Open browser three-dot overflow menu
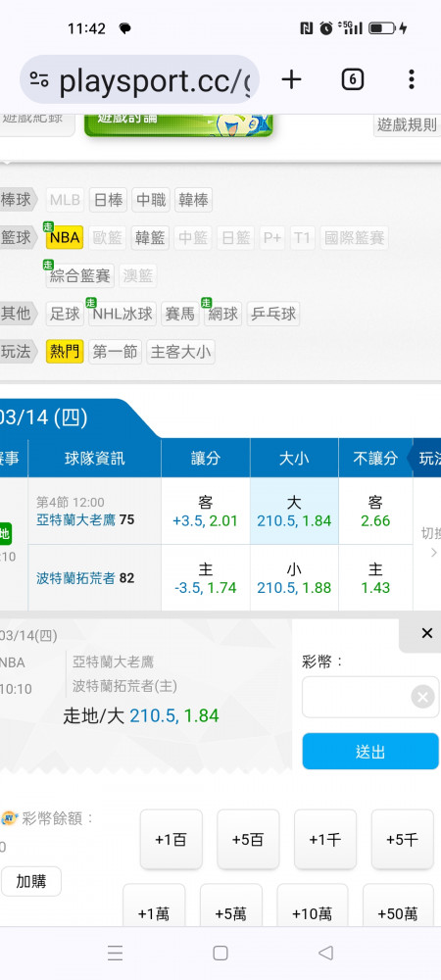Screen dimensions: 441x980 (411, 79)
